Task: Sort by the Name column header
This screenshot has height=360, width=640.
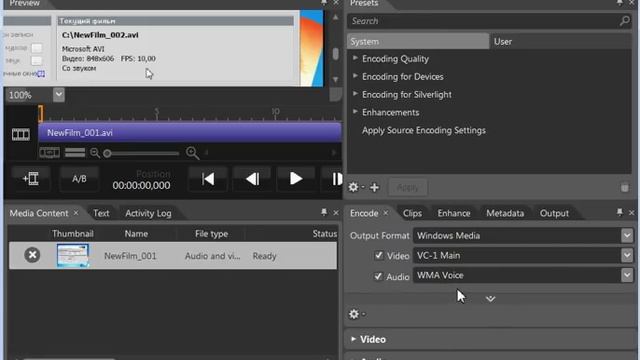Action: pyautogui.click(x=136, y=234)
